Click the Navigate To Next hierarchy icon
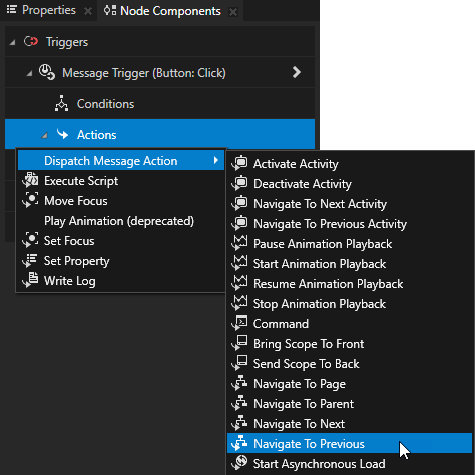This screenshot has height=475, width=475. coord(240,423)
